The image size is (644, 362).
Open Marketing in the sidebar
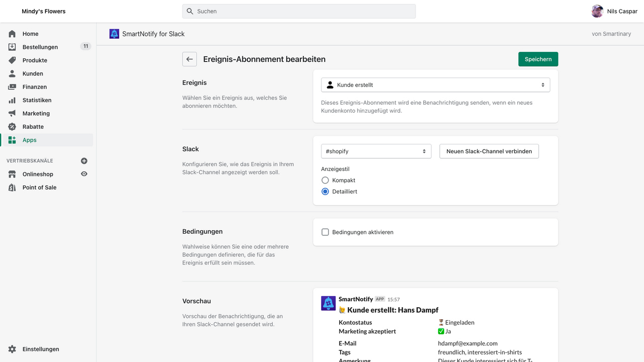[x=36, y=114]
